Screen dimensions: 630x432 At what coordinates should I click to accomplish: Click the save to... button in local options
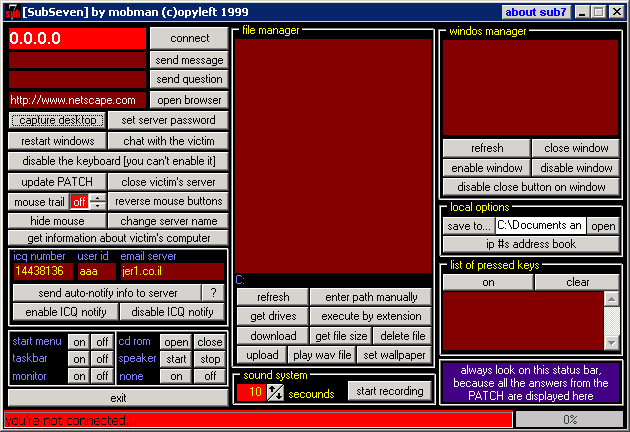point(468,226)
